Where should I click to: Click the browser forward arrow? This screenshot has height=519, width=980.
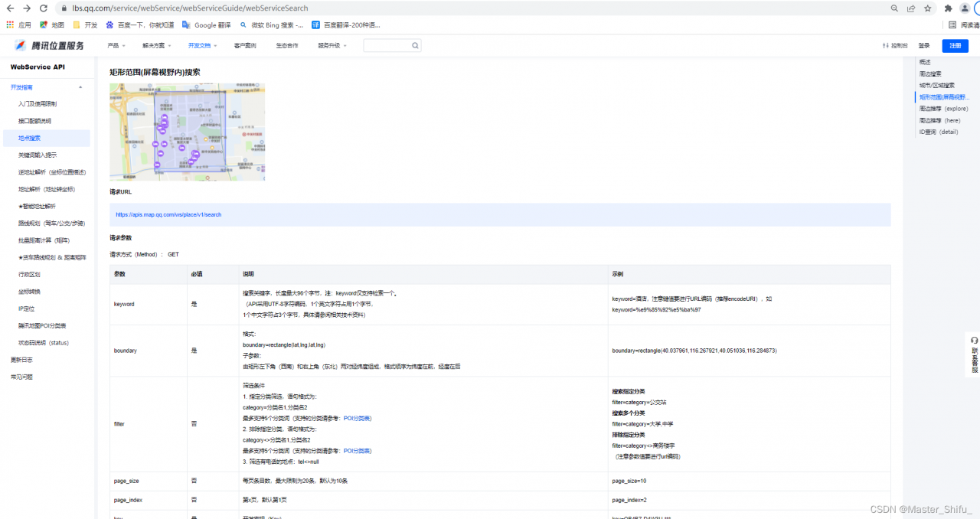coord(27,8)
